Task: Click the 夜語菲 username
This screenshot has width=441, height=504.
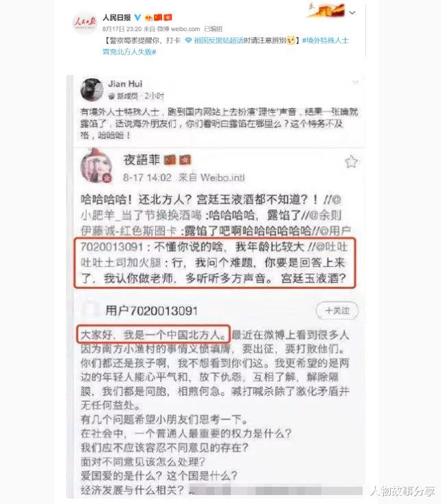Action: (142, 160)
